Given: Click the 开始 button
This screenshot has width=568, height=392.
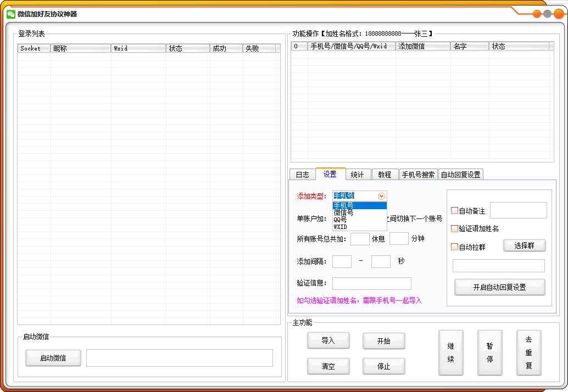Looking at the screenshot, I should coord(383,341).
